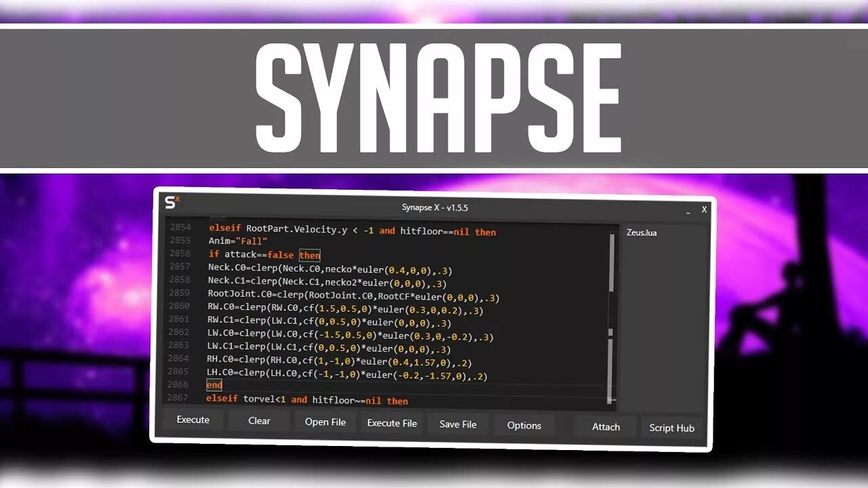
Task: Clear the script editor
Action: click(259, 420)
